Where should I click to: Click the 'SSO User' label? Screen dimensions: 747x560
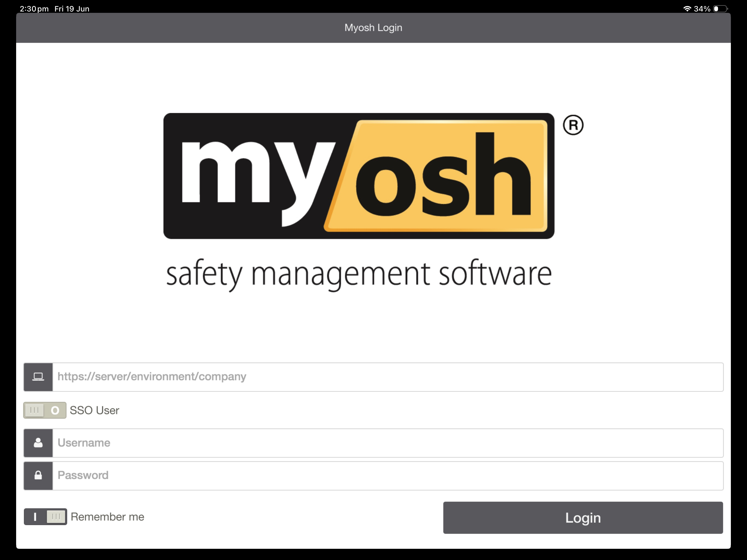[x=95, y=410]
